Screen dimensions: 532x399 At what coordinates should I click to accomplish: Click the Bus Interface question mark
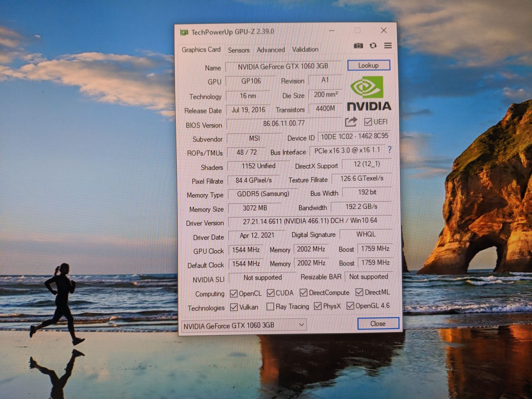point(390,150)
